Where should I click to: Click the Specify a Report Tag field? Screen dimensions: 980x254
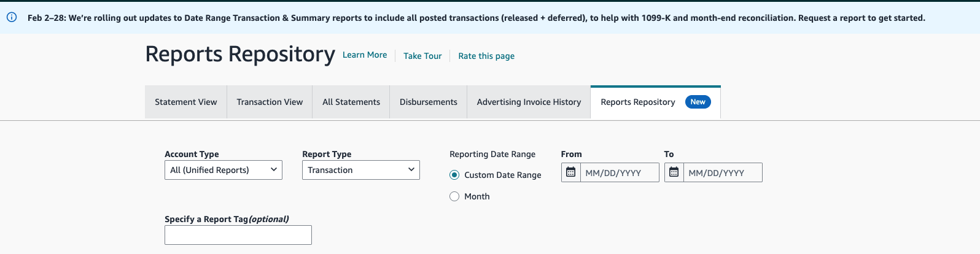238,235
